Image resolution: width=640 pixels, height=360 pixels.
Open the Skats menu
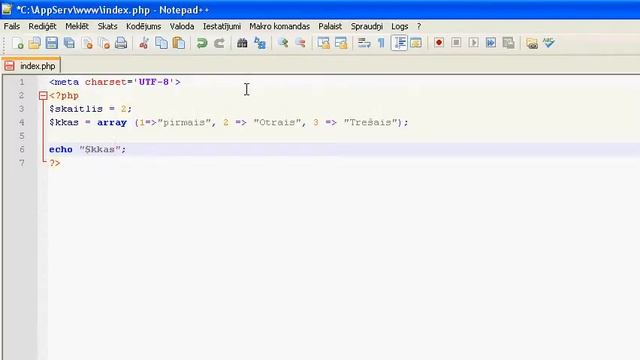point(107,26)
